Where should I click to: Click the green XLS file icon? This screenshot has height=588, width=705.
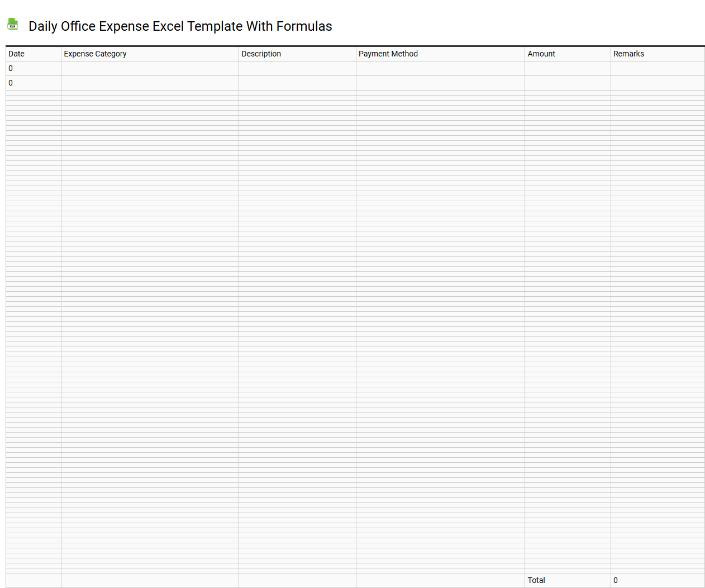point(12,25)
